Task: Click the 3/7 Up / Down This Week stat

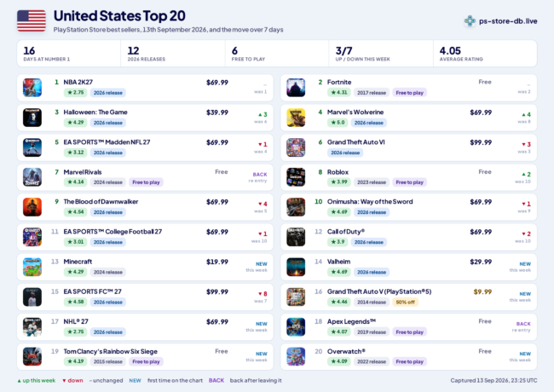Action: 381,54
